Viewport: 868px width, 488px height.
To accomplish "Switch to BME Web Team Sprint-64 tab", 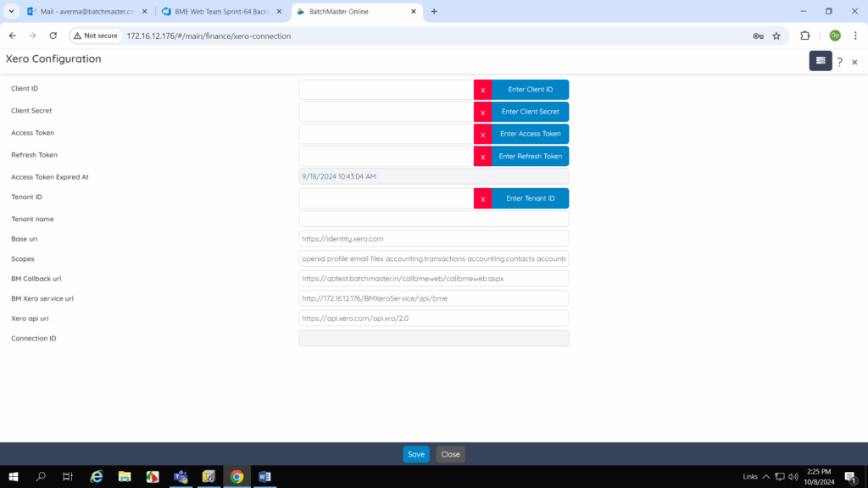I will (217, 12).
